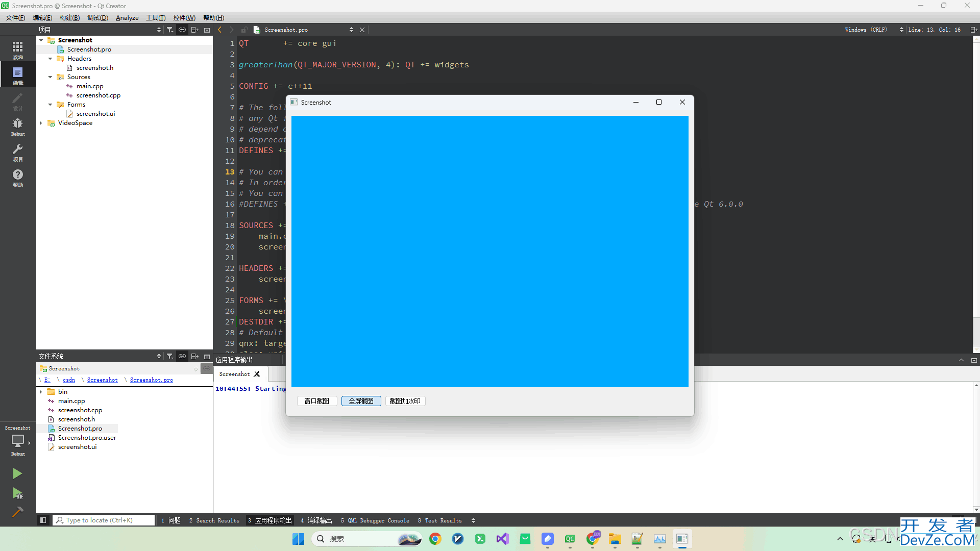The height and width of the screenshot is (551, 980).
Task: Expand the bin folder in File System
Action: [x=41, y=391]
